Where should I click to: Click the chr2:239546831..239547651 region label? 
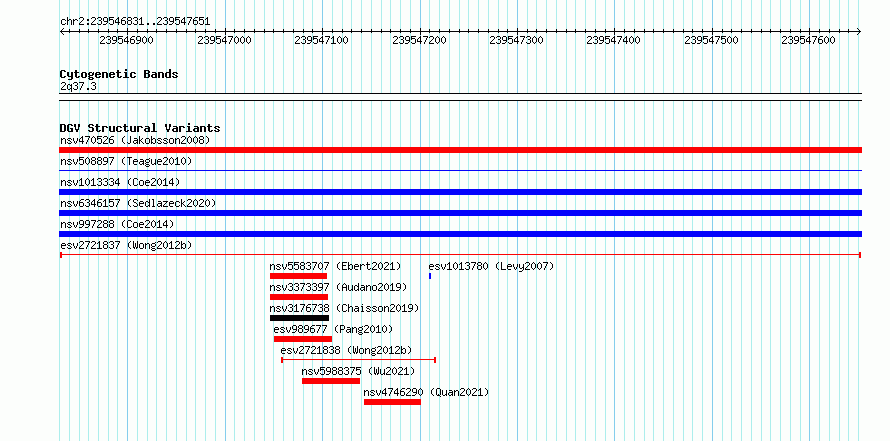tap(135, 22)
